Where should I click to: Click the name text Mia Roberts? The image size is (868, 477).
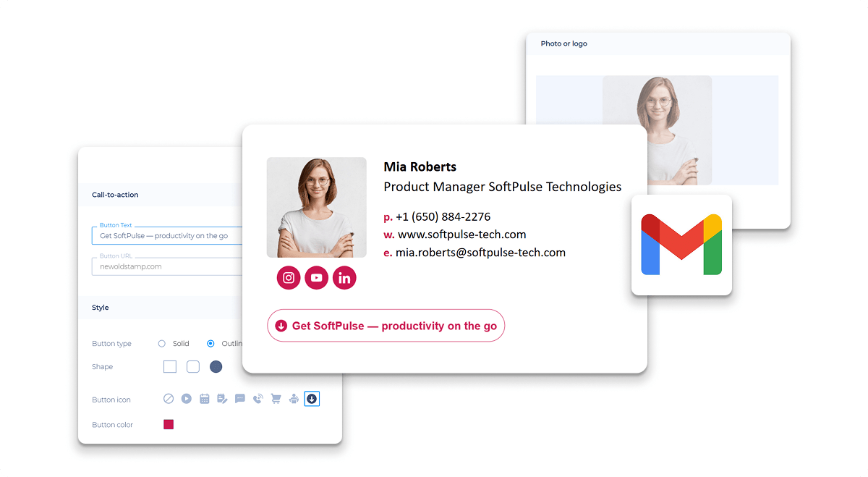click(420, 167)
